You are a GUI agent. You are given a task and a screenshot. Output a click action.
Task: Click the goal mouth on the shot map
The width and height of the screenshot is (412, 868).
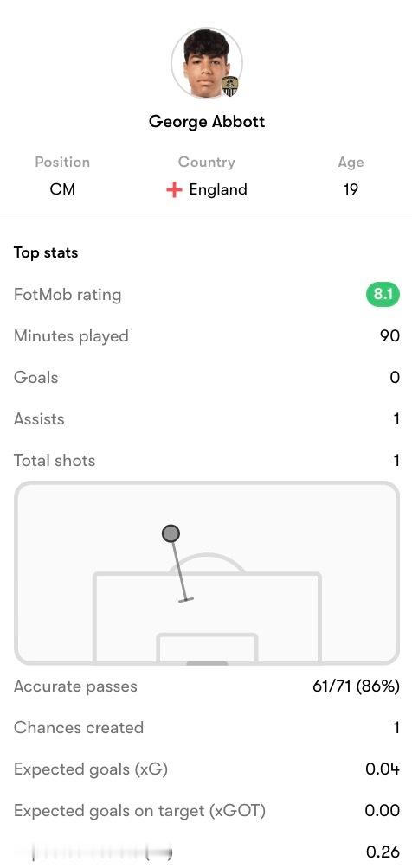pos(207,662)
